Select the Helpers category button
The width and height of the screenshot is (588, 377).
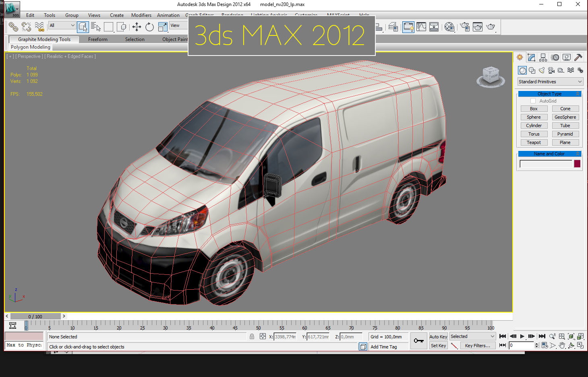tap(561, 70)
